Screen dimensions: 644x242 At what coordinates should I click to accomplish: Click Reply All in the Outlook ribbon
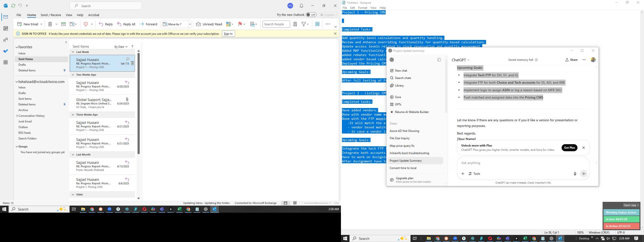pyautogui.click(x=126, y=24)
